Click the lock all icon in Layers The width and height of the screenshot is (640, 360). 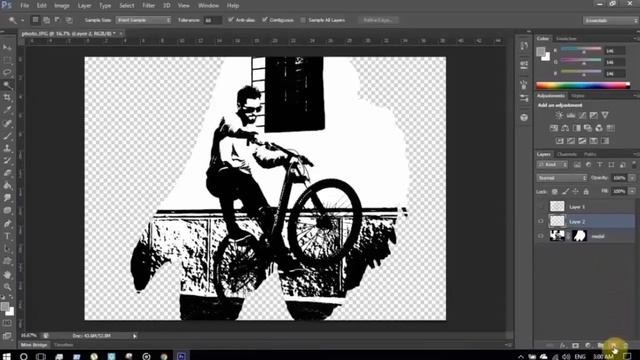[586, 191]
